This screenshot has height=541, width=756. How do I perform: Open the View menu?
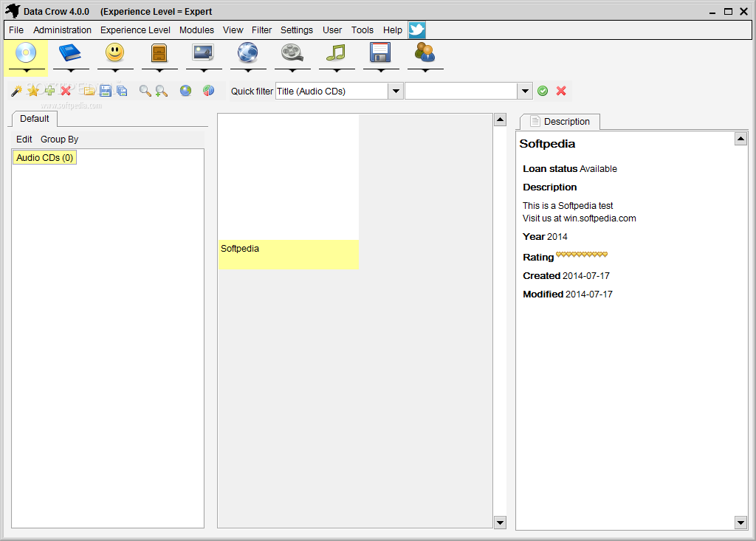pos(233,30)
